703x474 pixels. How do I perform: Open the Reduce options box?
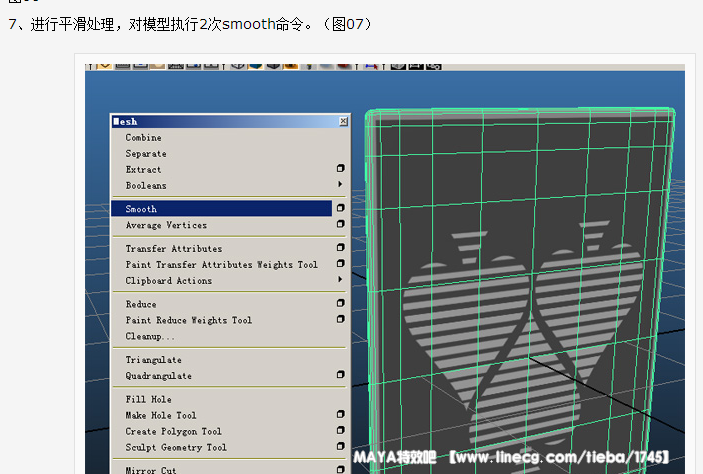[x=341, y=304]
